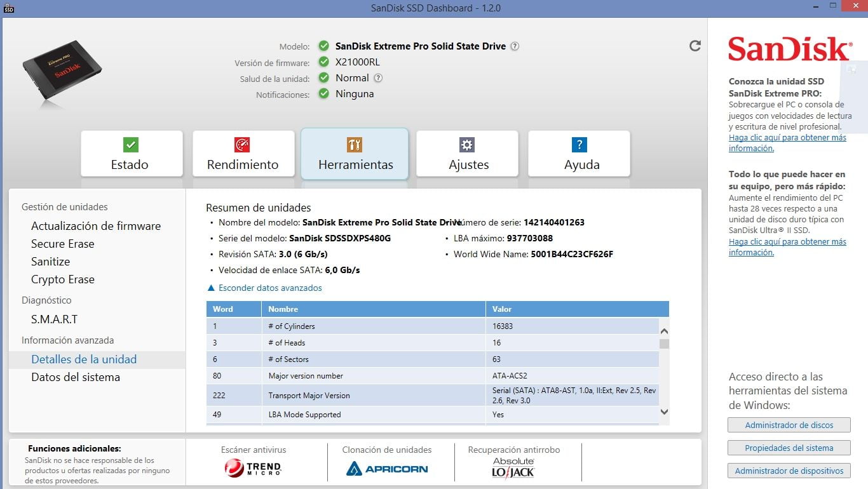Click the Word column header
Image resolution: width=868 pixels, height=489 pixels.
click(234, 309)
